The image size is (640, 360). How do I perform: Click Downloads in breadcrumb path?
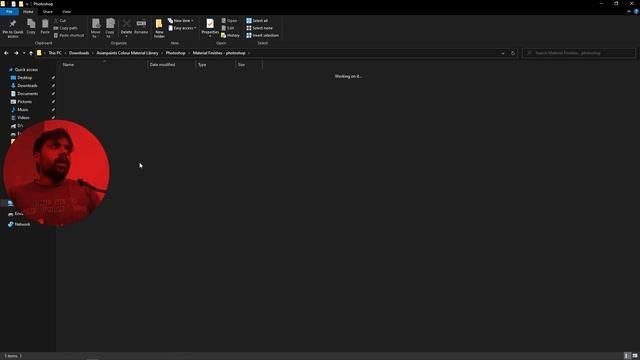coord(79,53)
